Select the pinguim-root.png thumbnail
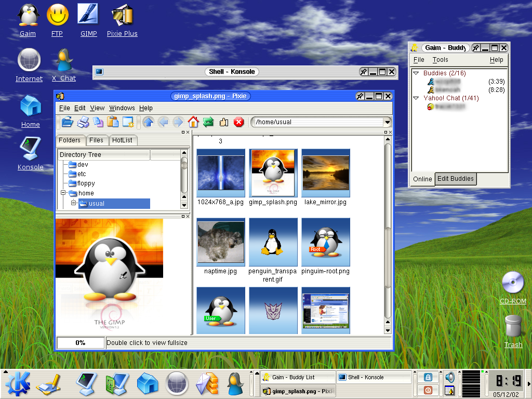This screenshot has width=532, height=399. coord(325,242)
